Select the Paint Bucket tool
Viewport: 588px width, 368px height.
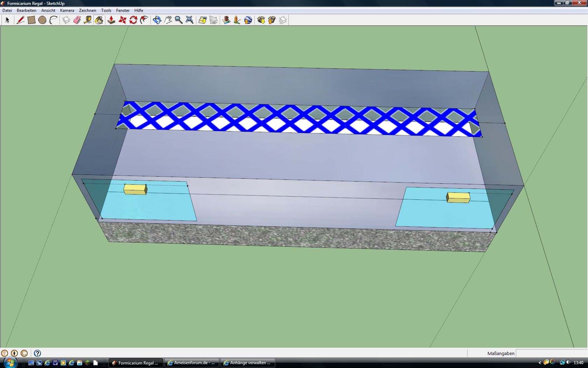(99, 20)
